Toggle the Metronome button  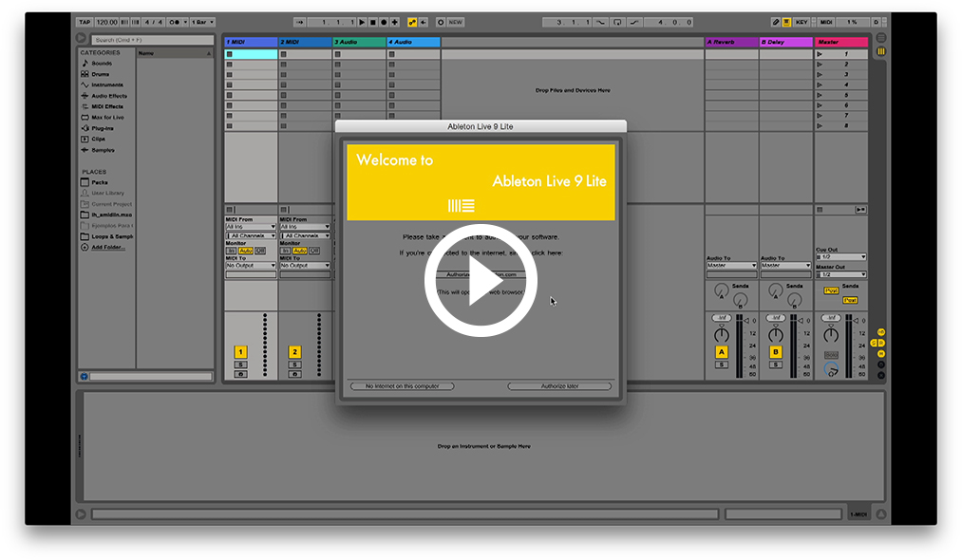pos(174,22)
